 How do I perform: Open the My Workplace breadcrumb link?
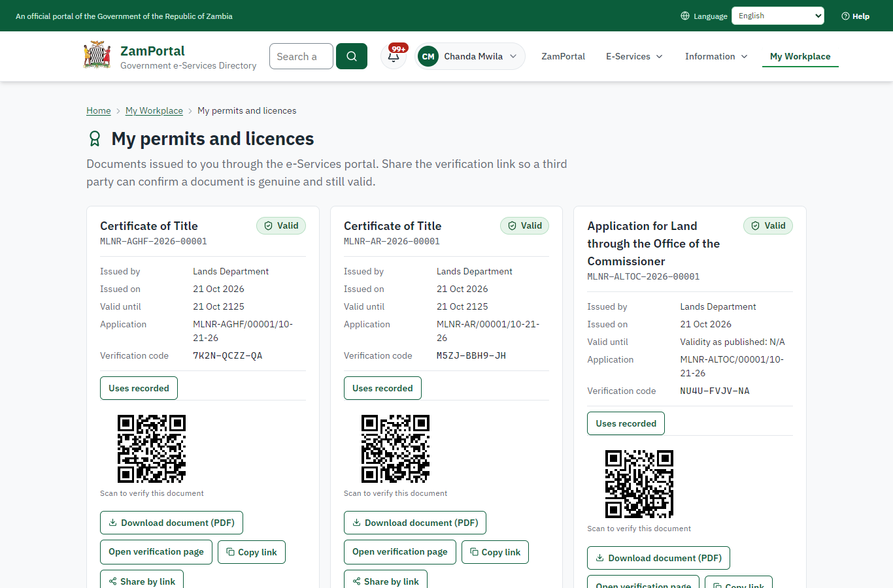154,110
